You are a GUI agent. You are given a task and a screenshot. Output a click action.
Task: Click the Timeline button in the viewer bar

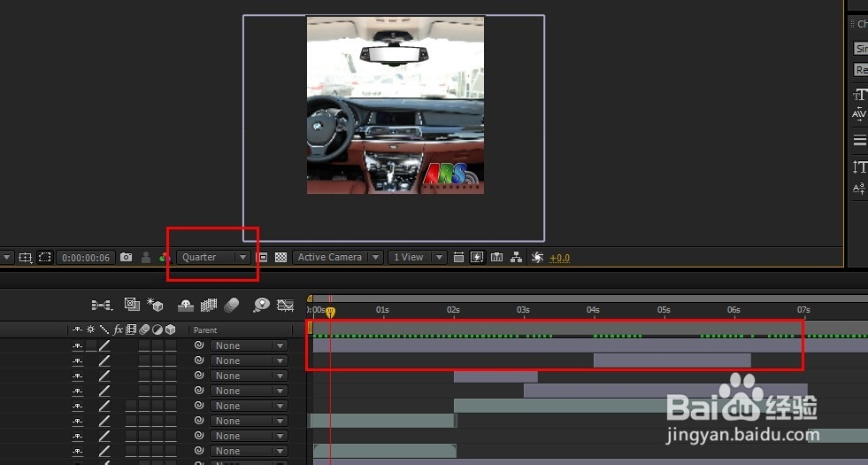click(496, 257)
